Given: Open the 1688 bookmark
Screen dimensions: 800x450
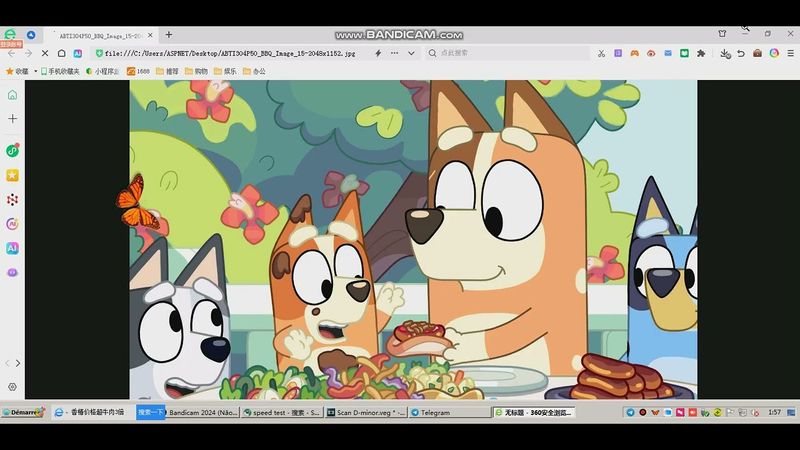Looking at the screenshot, I should pos(137,71).
